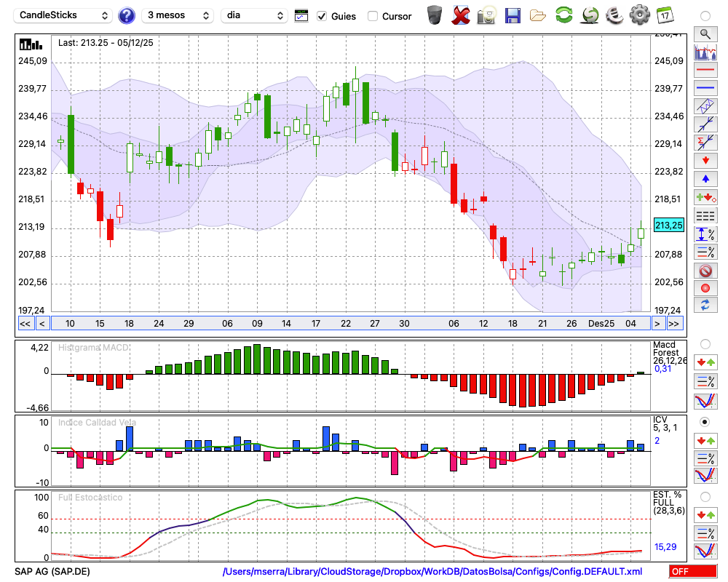Select the blue horizontal line tool

tap(705, 88)
